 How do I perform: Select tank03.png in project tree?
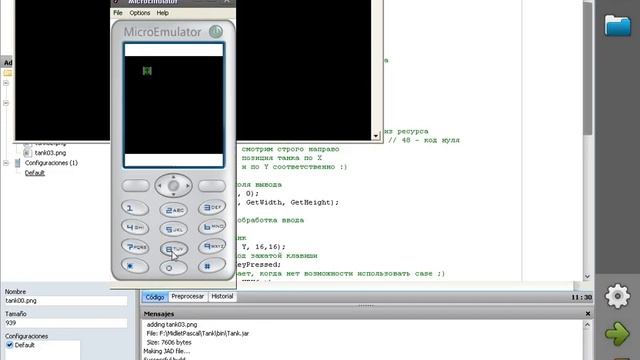(50, 153)
